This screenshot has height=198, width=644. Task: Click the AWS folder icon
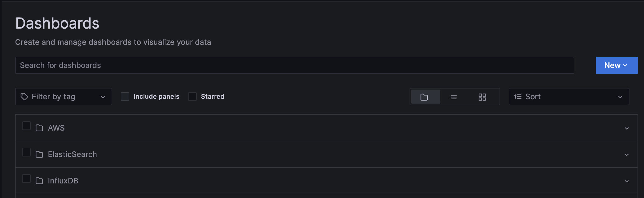point(39,128)
